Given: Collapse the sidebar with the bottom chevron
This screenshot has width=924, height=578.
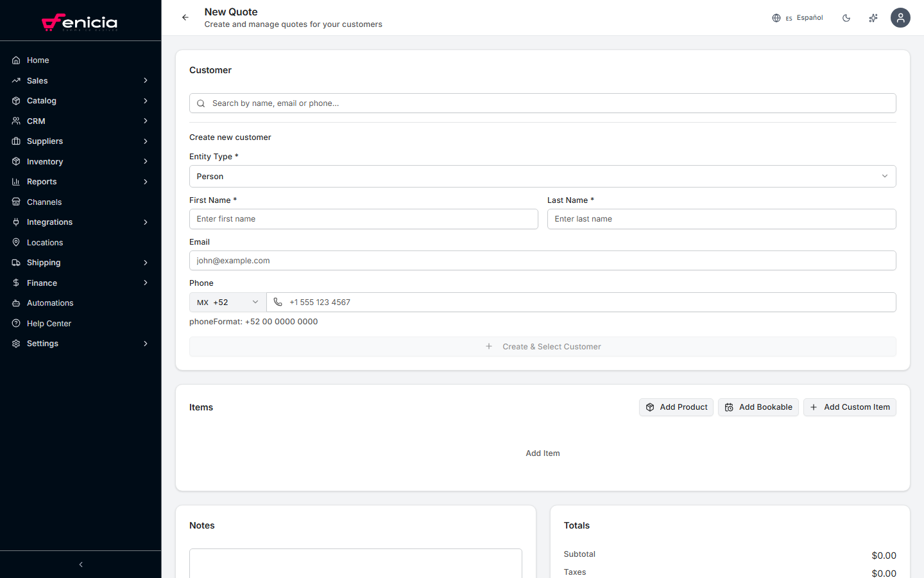Looking at the screenshot, I should (81, 565).
